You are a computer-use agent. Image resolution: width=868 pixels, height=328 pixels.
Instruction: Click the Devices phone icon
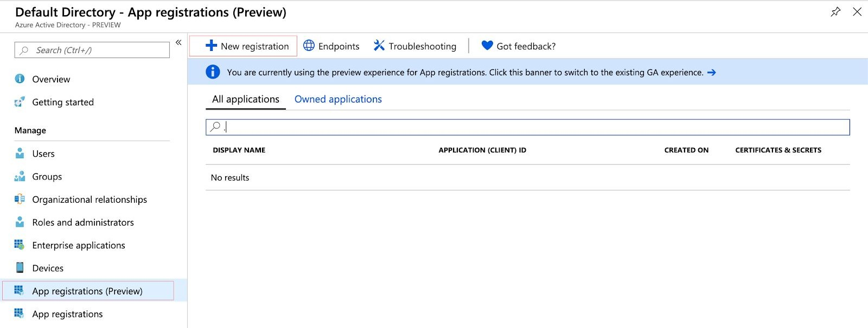(20, 267)
